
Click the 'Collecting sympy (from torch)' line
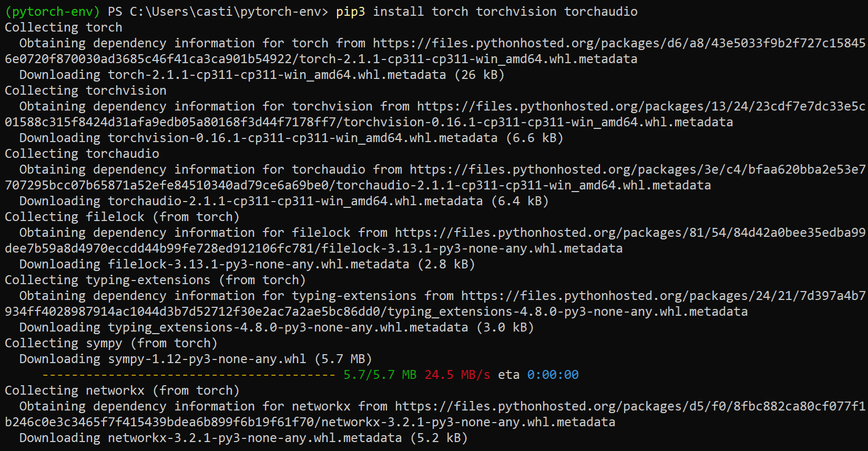111,343
